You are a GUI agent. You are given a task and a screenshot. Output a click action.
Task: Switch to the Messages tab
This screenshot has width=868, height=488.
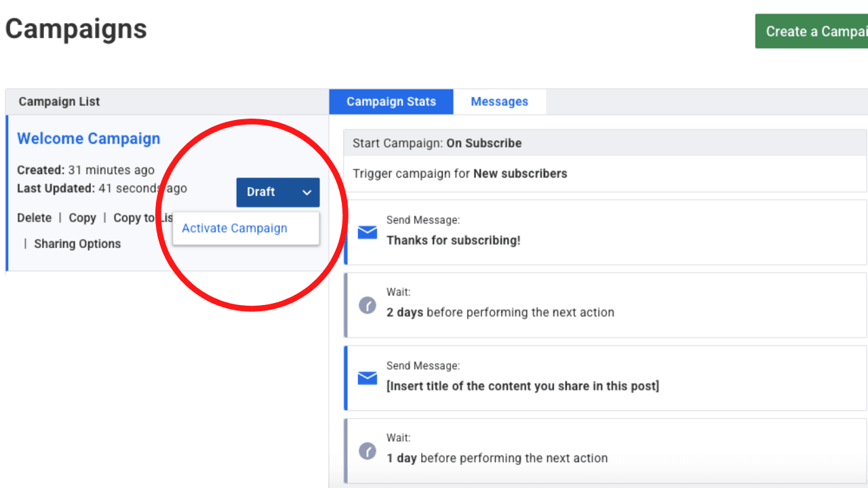500,102
